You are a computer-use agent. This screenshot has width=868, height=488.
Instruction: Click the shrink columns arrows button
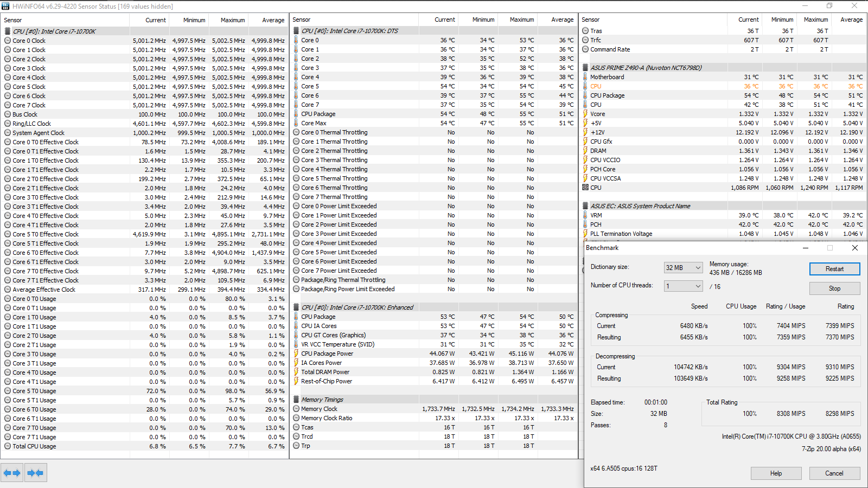tap(35, 473)
